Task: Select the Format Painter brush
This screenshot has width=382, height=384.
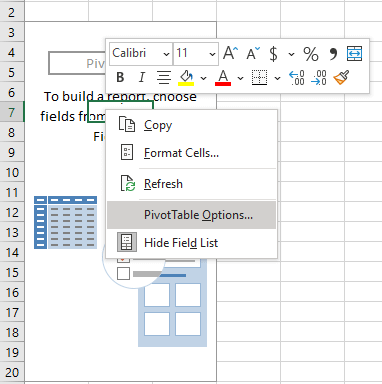Action: (341, 78)
